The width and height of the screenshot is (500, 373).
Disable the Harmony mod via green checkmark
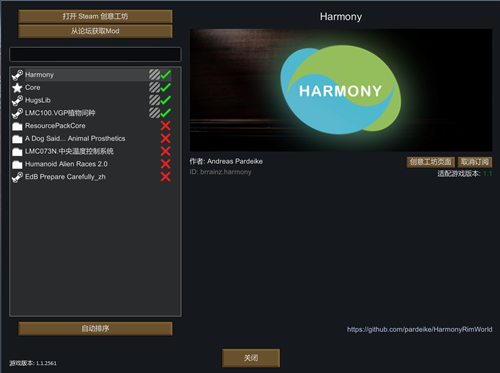pyautogui.click(x=166, y=75)
